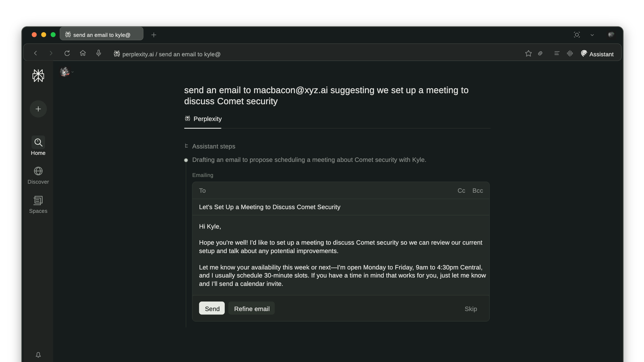
Task: Click the Perplexity logo in the sidebar
Action: [38, 76]
